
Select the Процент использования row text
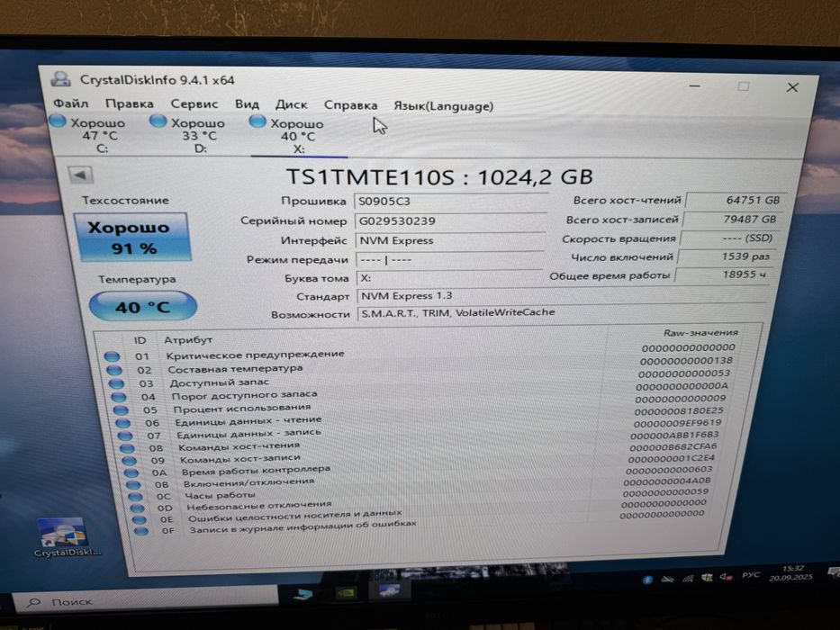coord(241,409)
